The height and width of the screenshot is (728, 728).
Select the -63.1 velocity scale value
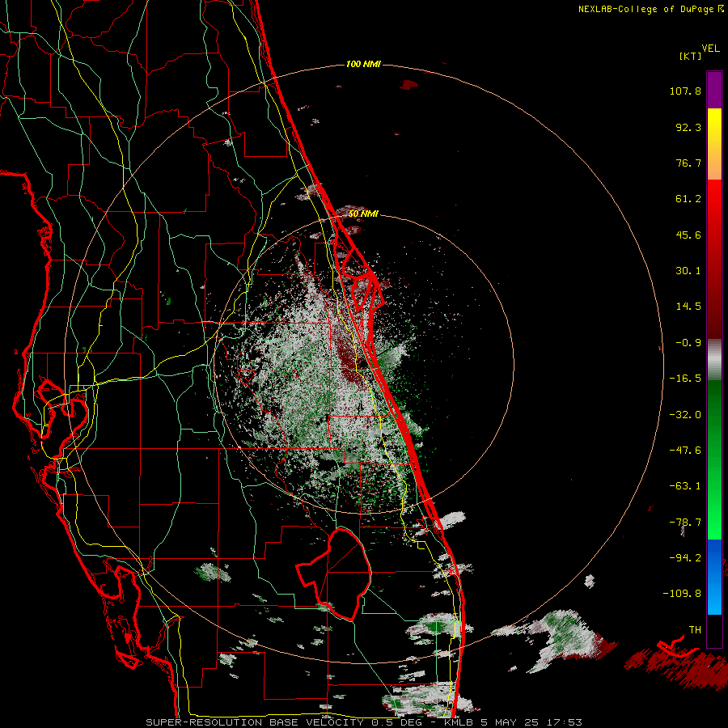click(x=685, y=486)
